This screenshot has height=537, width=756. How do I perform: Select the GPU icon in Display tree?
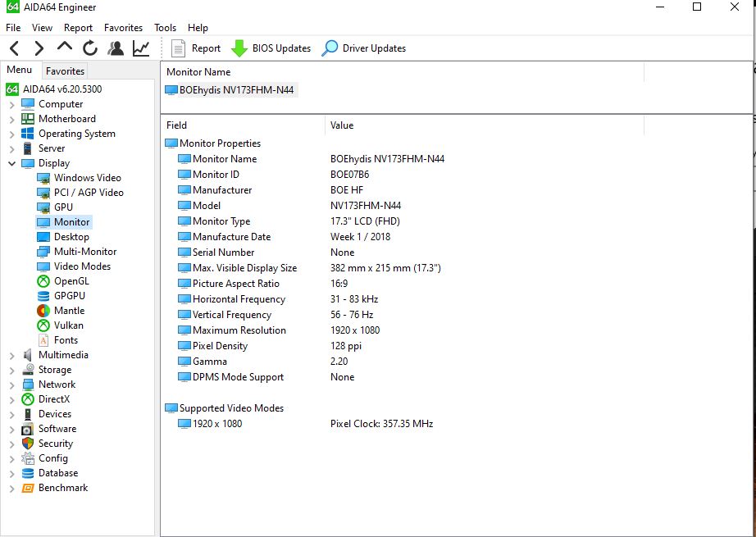click(x=43, y=207)
